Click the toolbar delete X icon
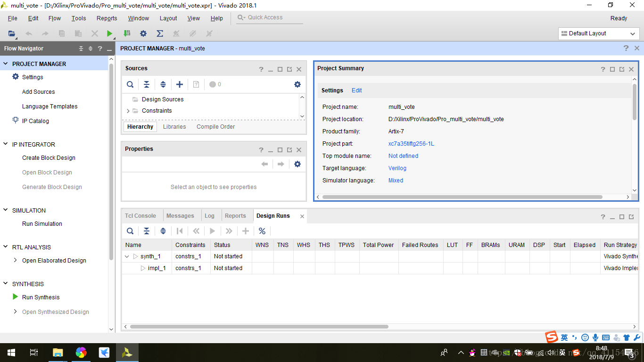 pos(95,33)
